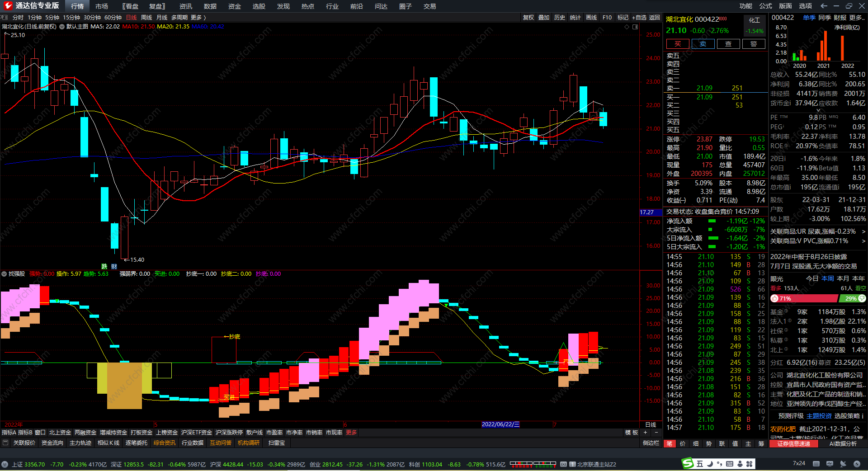The image size is (868, 471).
Task: Click the lightning bolt icon in the status bar
Action: (857, 463)
